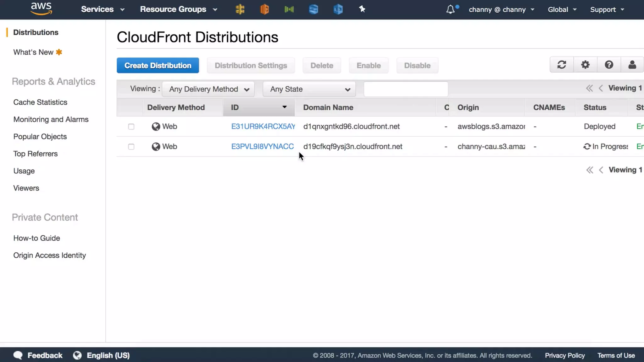Open the gear preferences icon

[585, 65]
